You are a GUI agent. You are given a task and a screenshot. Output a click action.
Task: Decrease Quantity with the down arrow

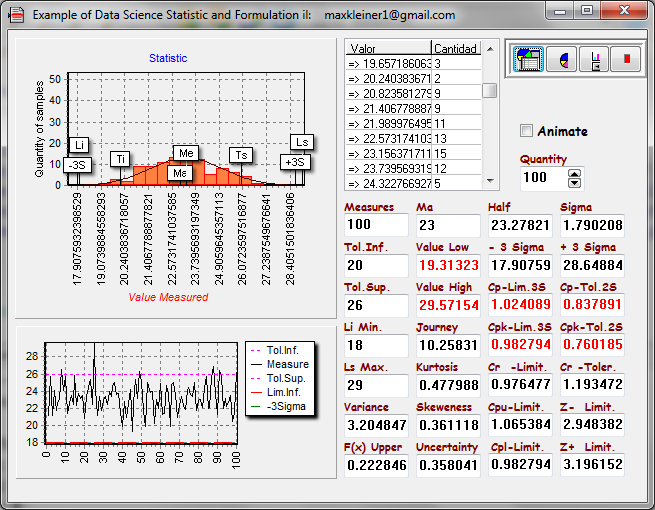[574, 183]
